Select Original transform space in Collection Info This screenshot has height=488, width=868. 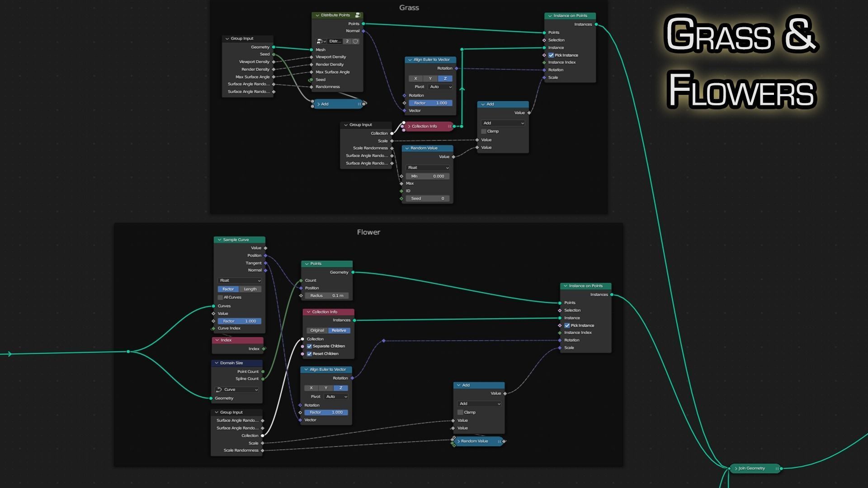[317, 330]
